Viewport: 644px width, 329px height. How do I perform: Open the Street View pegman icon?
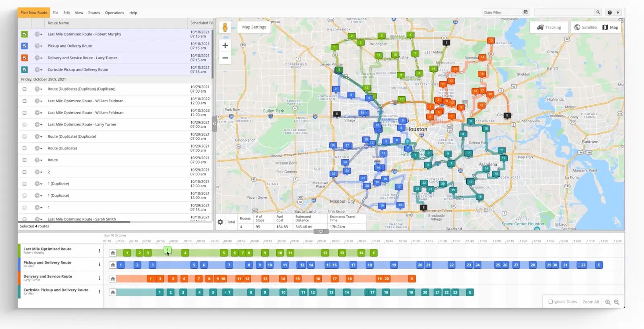225,27
